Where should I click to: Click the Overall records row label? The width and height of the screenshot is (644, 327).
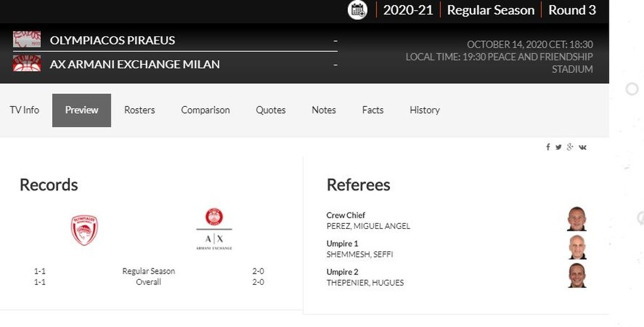click(148, 282)
